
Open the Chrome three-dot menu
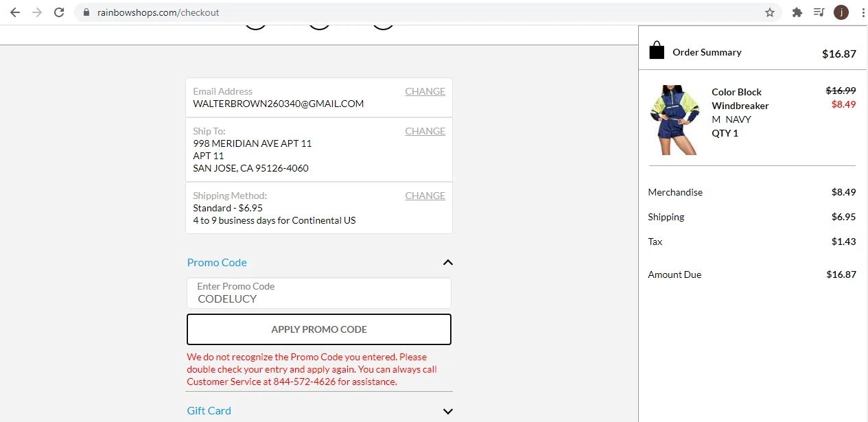[x=863, y=12]
